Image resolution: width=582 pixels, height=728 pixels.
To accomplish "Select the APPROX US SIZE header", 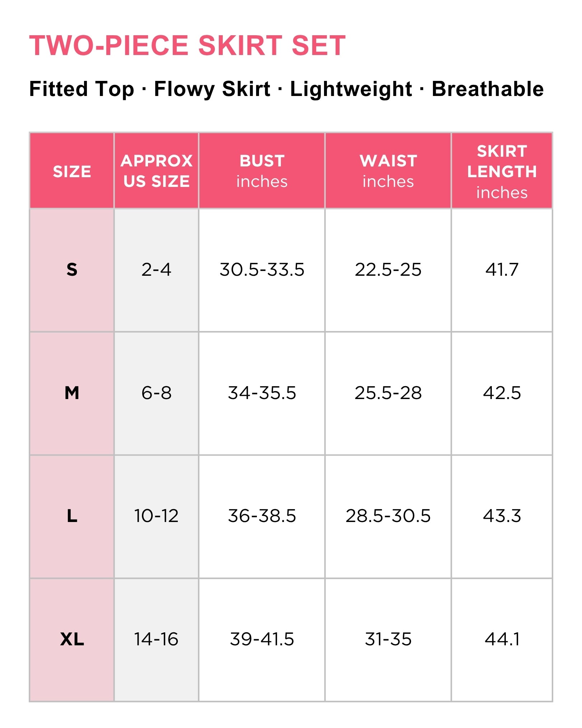I will coord(156,171).
